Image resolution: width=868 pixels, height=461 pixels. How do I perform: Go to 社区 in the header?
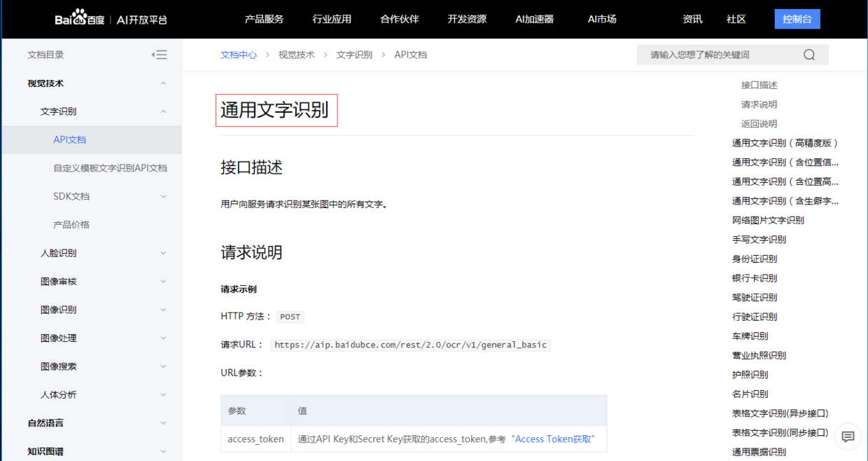(x=736, y=19)
